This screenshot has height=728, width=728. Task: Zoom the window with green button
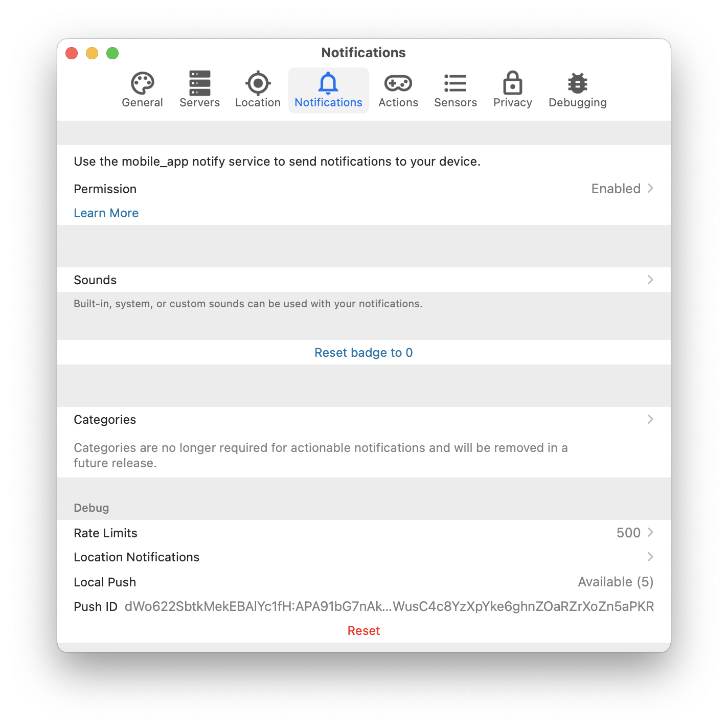[112, 53]
